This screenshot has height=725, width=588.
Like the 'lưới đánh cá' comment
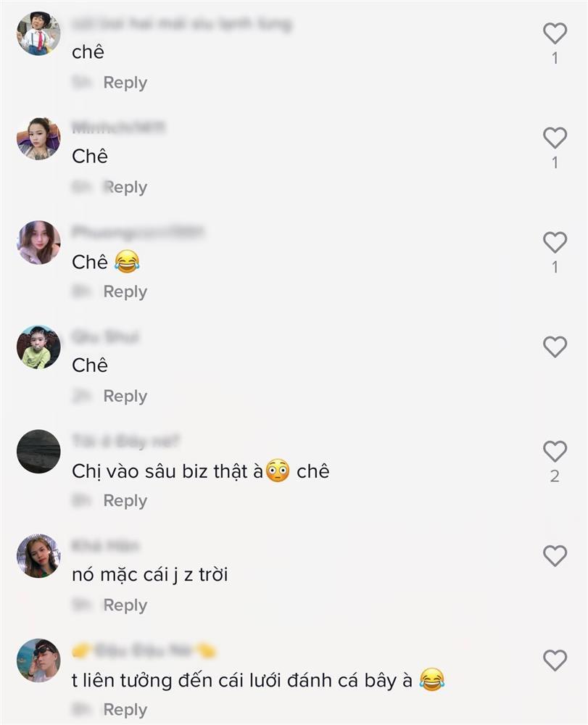[x=555, y=660]
